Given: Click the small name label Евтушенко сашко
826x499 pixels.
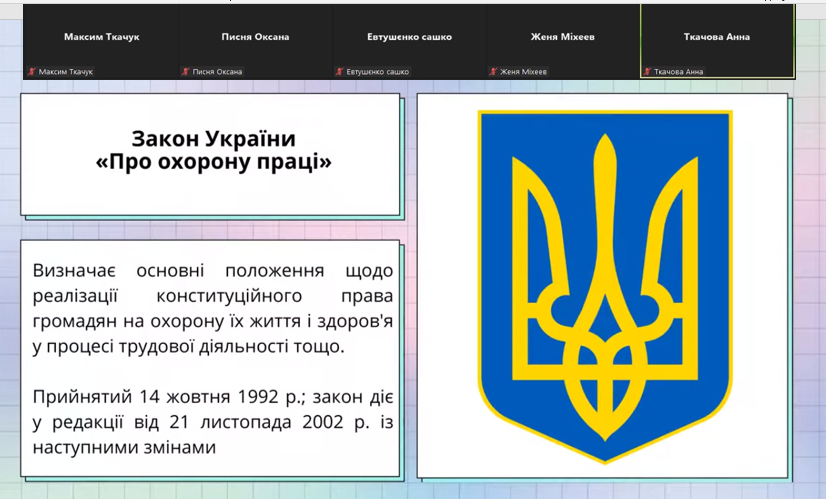Looking at the screenshot, I should click(x=378, y=72).
